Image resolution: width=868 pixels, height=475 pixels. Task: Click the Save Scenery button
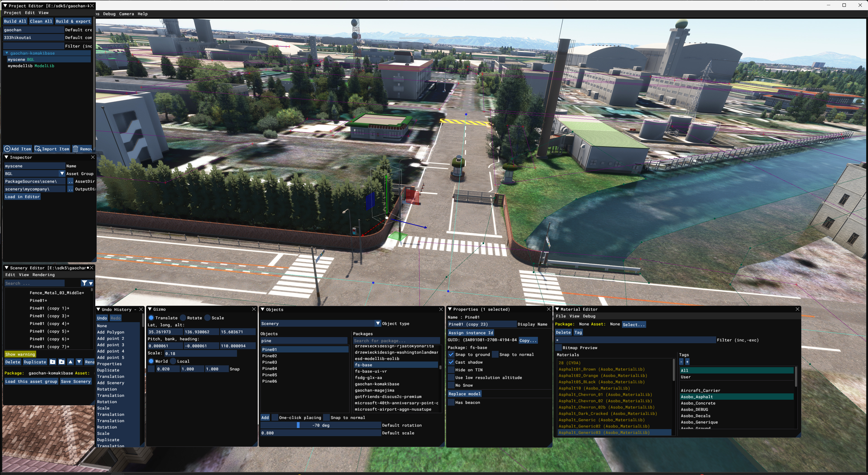pos(75,381)
